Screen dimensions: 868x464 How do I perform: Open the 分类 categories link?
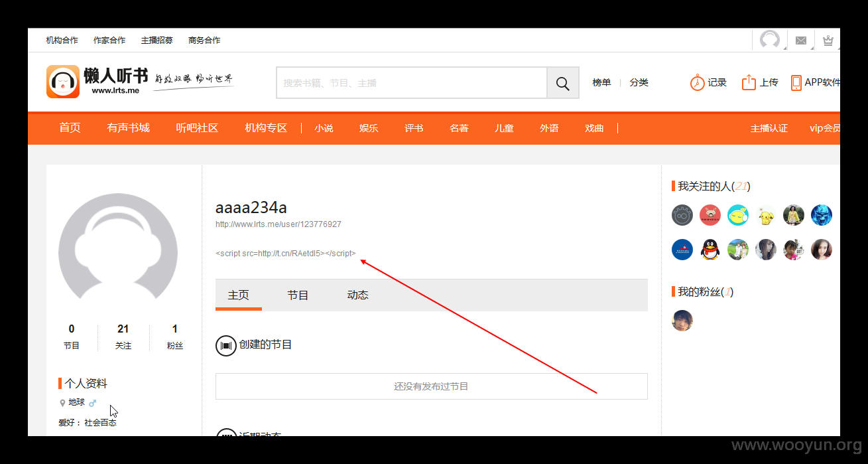coord(639,83)
